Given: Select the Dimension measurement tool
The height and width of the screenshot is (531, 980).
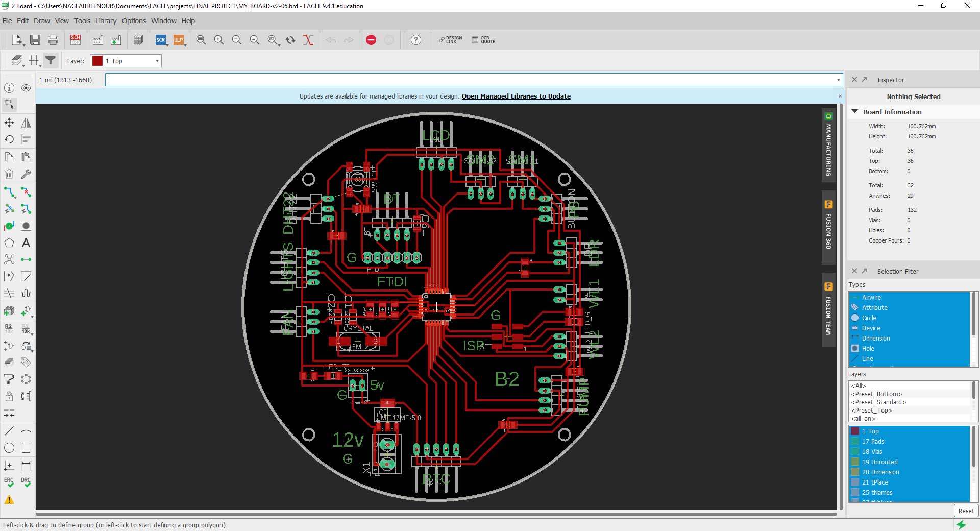Looking at the screenshot, I should pos(26,465).
